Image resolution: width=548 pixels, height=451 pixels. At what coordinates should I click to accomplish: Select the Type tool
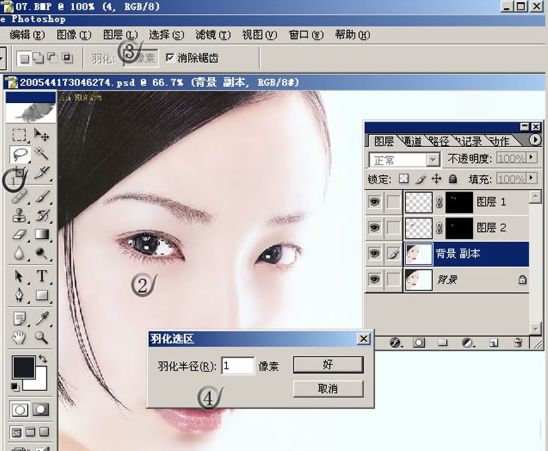42,276
